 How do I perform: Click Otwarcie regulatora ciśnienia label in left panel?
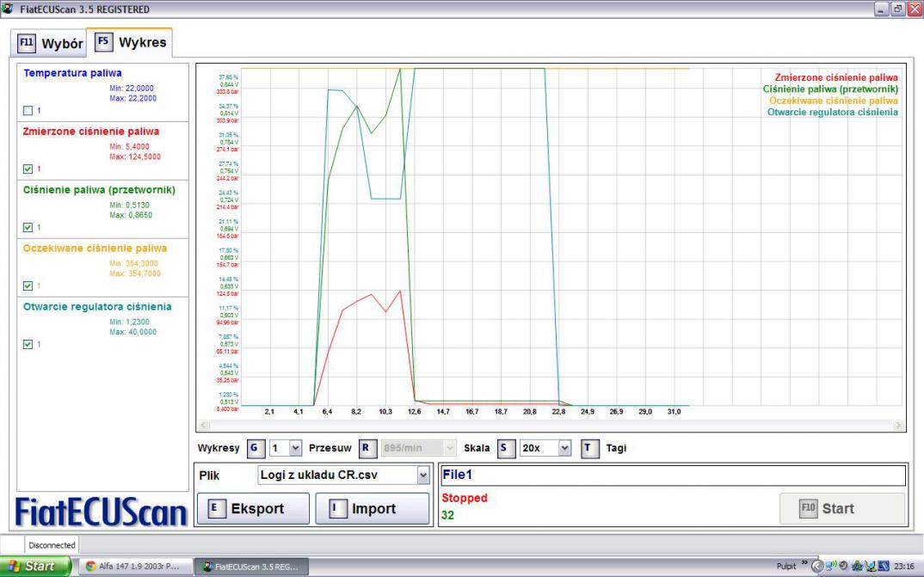click(x=97, y=306)
